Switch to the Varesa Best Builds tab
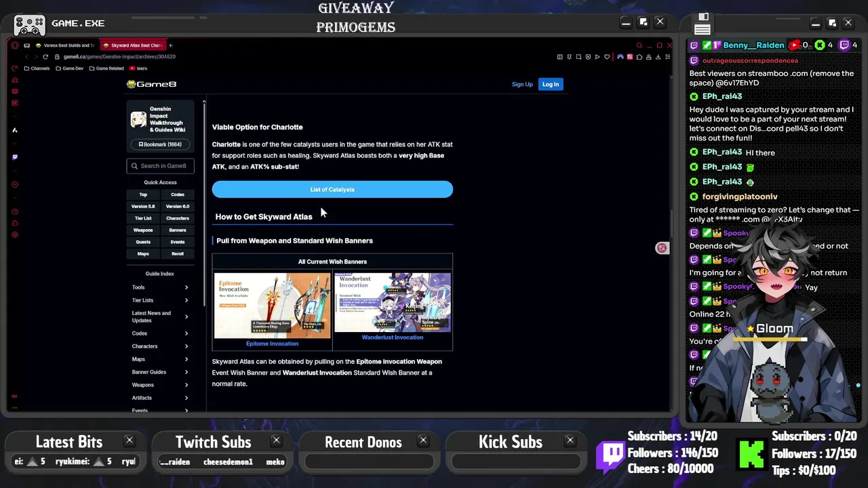 click(64, 45)
